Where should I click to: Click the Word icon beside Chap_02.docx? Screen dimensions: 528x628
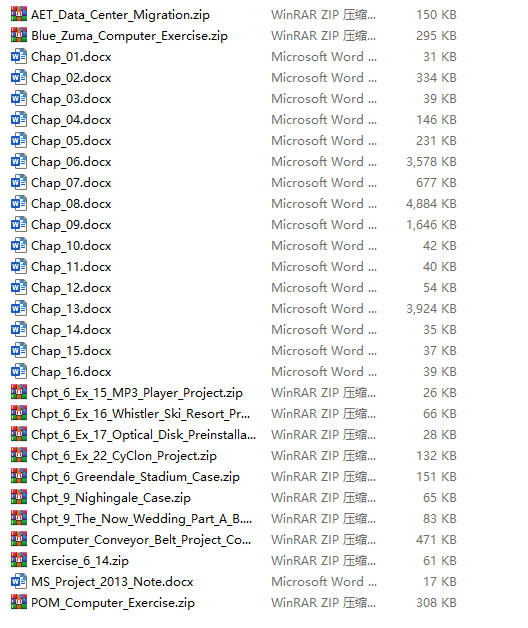tap(19, 77)
